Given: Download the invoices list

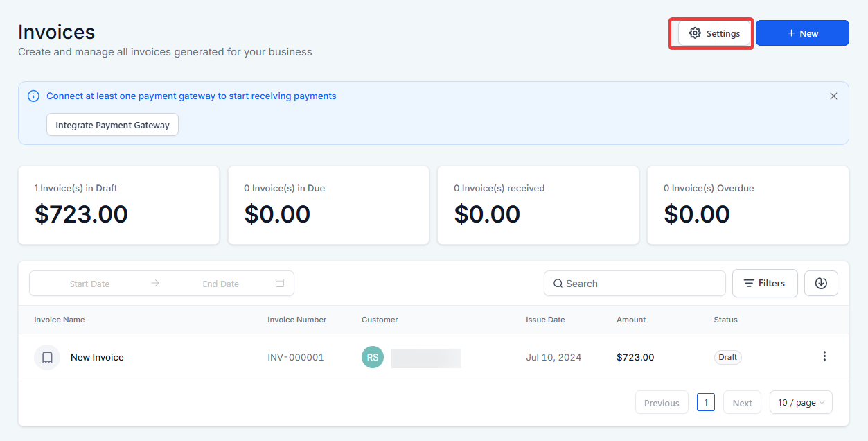Looking at the screenshot, I should 821,283.
